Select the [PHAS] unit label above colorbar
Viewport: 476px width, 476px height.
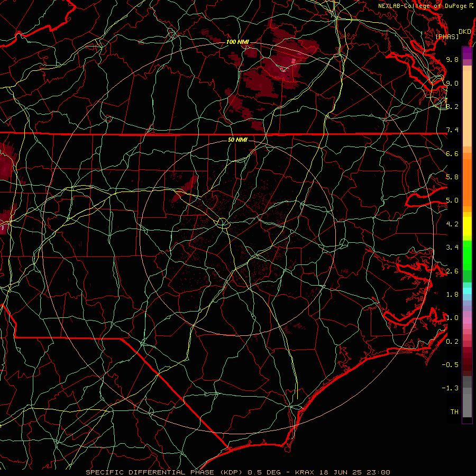tap(447, 36)
